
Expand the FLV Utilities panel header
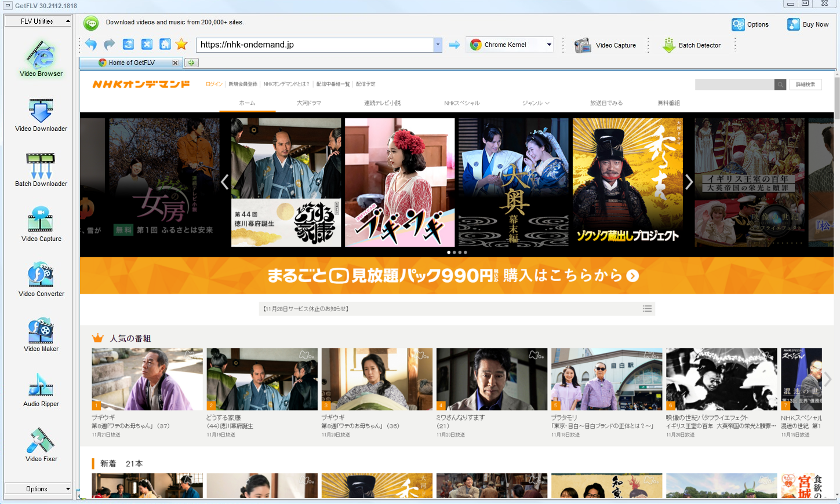(x=38, y=21)
